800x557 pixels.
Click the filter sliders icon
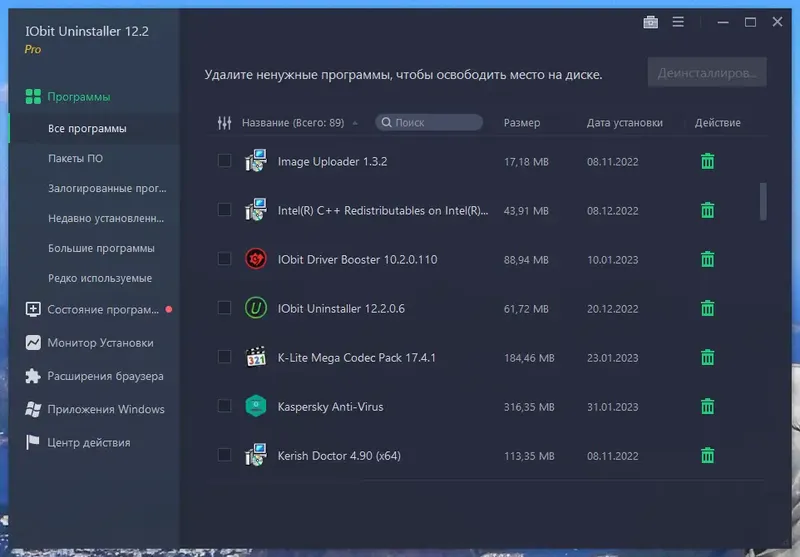pyautogui.click(x=224, y=122)
